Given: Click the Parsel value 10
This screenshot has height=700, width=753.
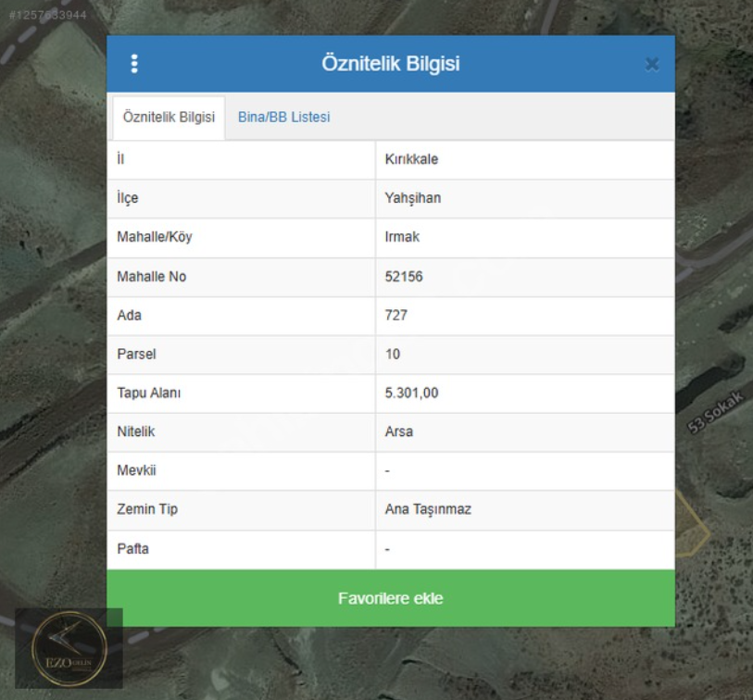Looking at the screenshot, I should 393,355.
